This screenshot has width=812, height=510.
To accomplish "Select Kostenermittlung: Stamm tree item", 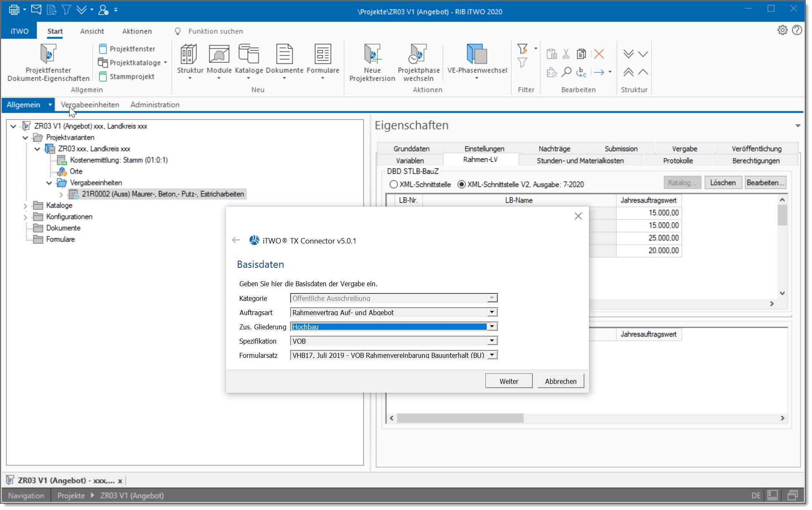I will click(x=119, y=160).
